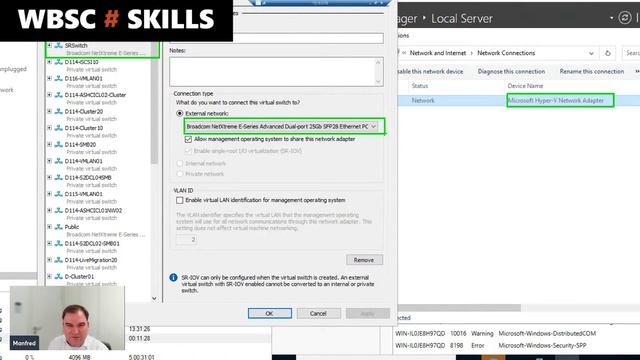Click the Status column header

click(x=420, y=86)
